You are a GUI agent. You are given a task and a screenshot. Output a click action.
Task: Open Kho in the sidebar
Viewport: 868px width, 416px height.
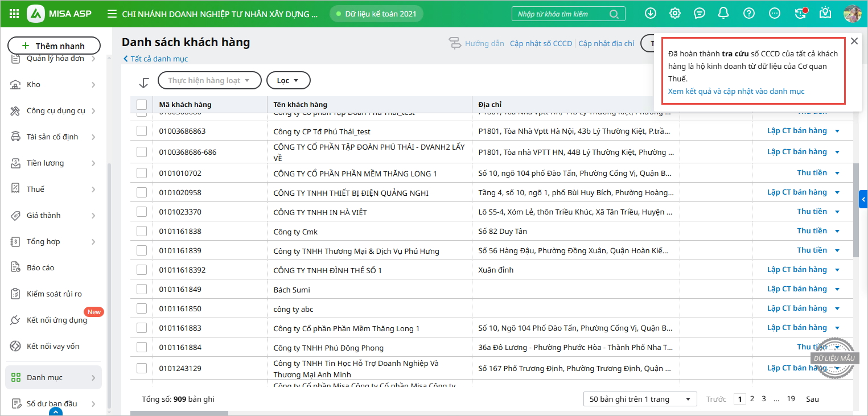click(54, 84)
